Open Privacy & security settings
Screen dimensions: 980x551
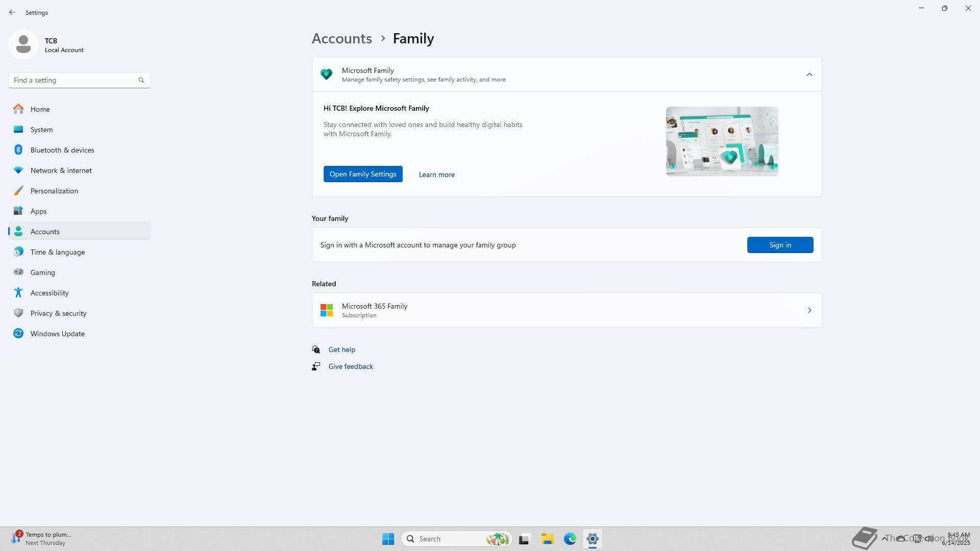pyautogui.click(x=58, y=313)
